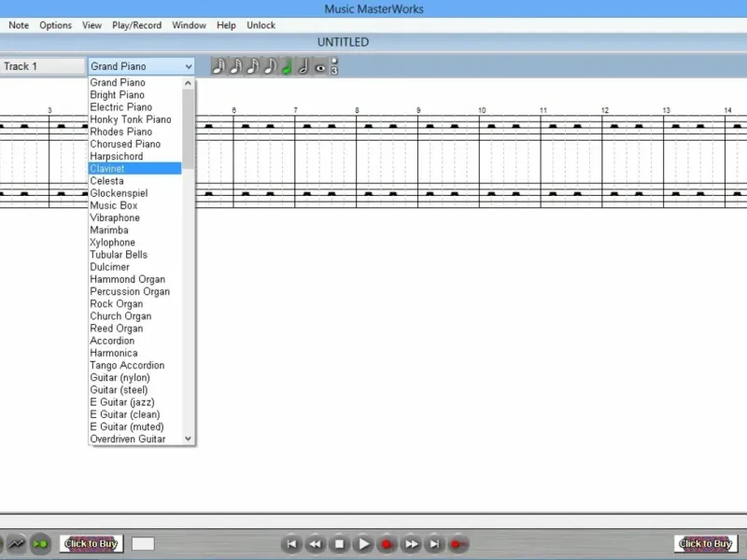Open the Help menu
Screen dimensions: 747x560
tap(226, 25)
